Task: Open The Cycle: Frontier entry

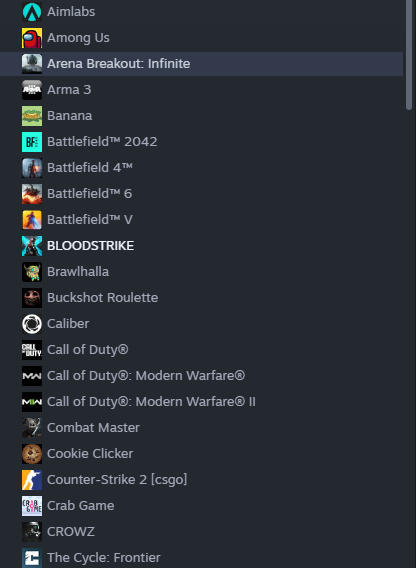Action: [201, 558]
